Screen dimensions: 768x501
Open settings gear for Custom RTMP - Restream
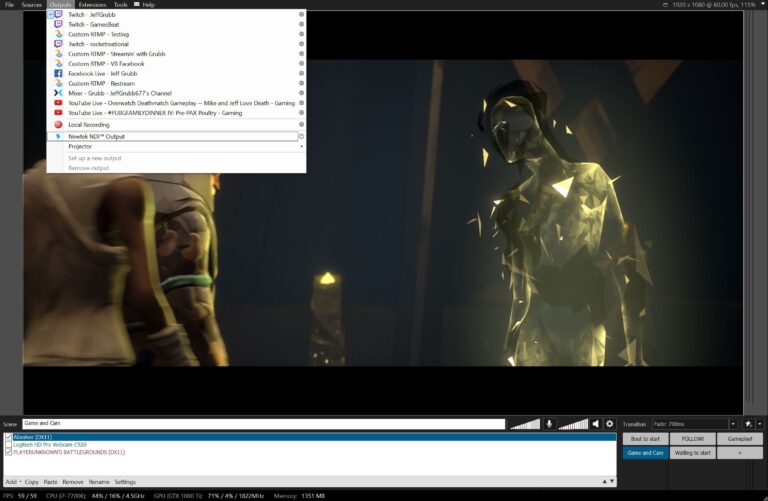tap(301, 83)
